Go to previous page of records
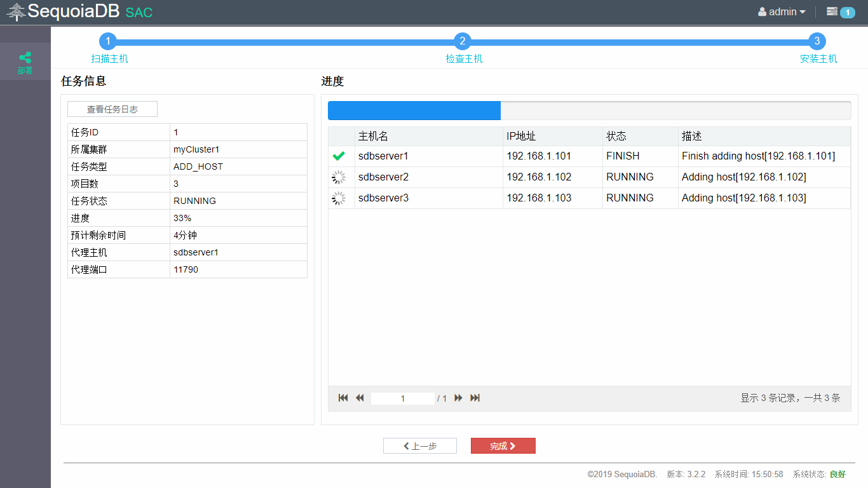The height and width of the screenshot is (488, 868). [360, 398]
